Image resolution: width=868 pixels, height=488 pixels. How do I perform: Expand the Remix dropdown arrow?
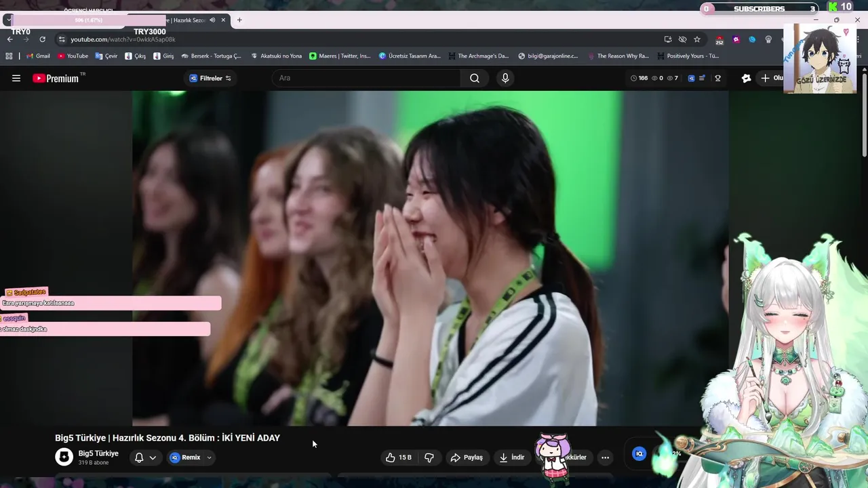tap(209, 457)
